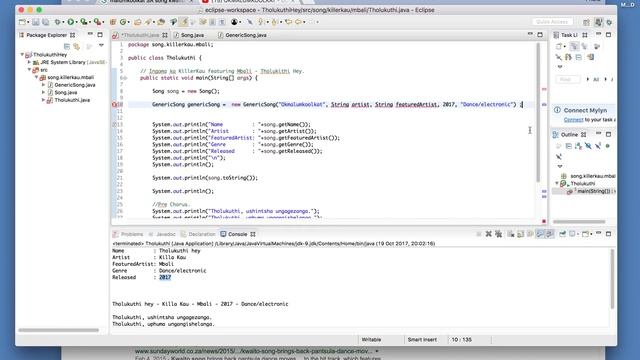This screenshot has height=360, width=640.
Task: Open the Problems tab
Action: pos(128,234)
